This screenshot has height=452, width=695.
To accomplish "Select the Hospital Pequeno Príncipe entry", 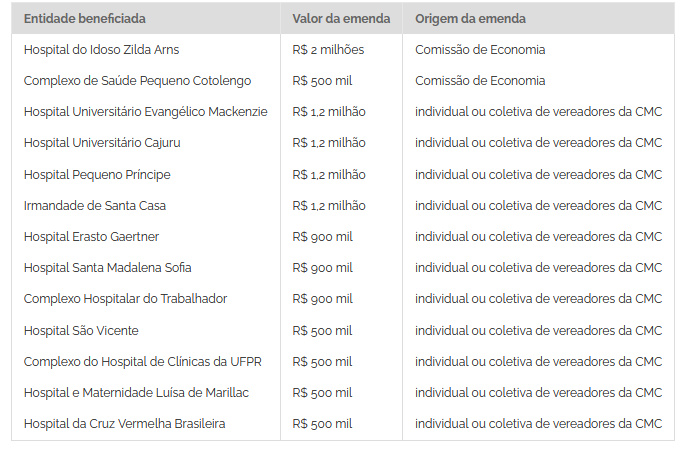I will [x=97, y=175].
